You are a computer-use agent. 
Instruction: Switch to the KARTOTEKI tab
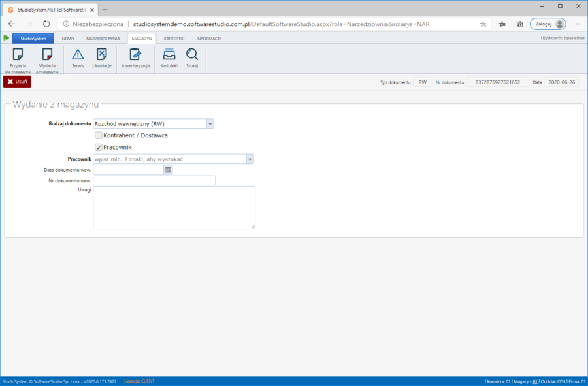(174, 39)
